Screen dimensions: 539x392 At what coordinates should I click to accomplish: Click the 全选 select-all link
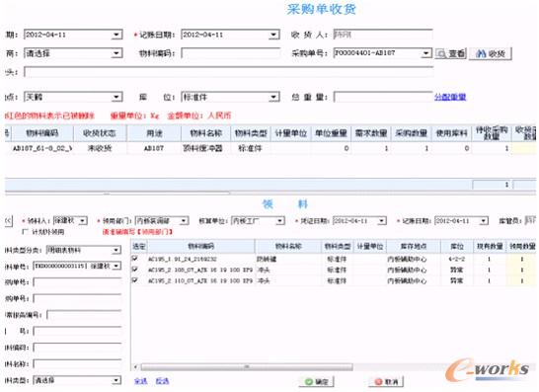140,381
